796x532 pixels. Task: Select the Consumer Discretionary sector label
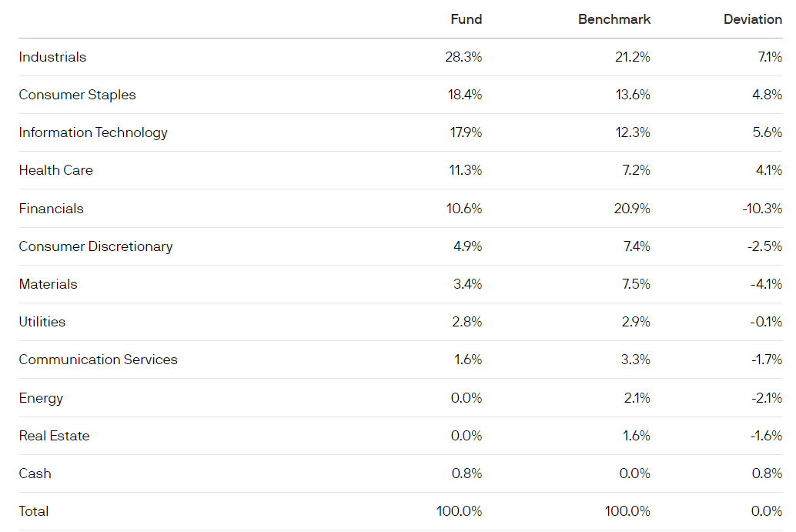click(95, 246)
